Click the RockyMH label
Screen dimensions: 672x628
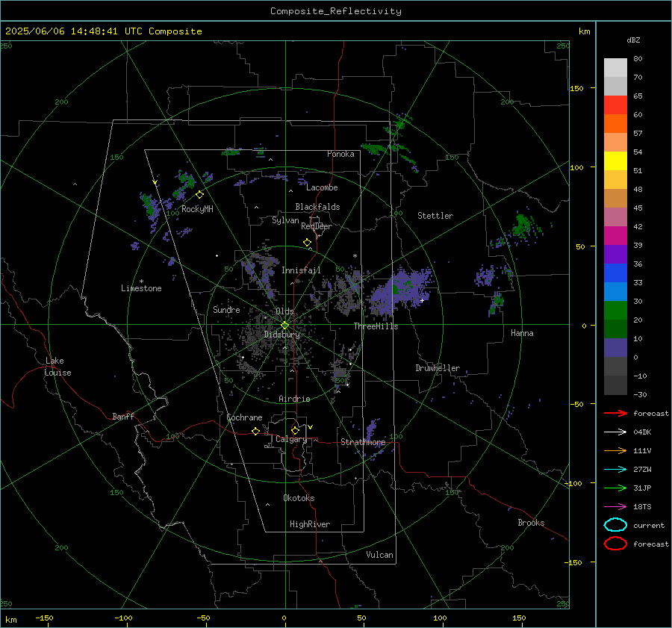click(x=197, y=209)
